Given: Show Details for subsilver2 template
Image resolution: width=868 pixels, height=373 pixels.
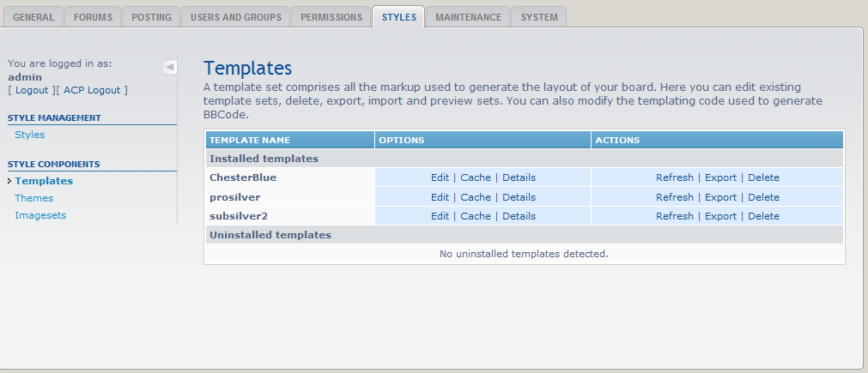Looking at the screenshot, I should (519, 216).
